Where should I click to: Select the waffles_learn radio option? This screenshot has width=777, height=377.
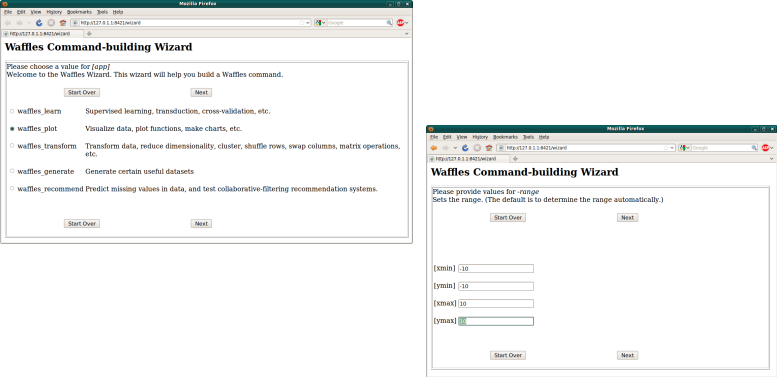12,111
